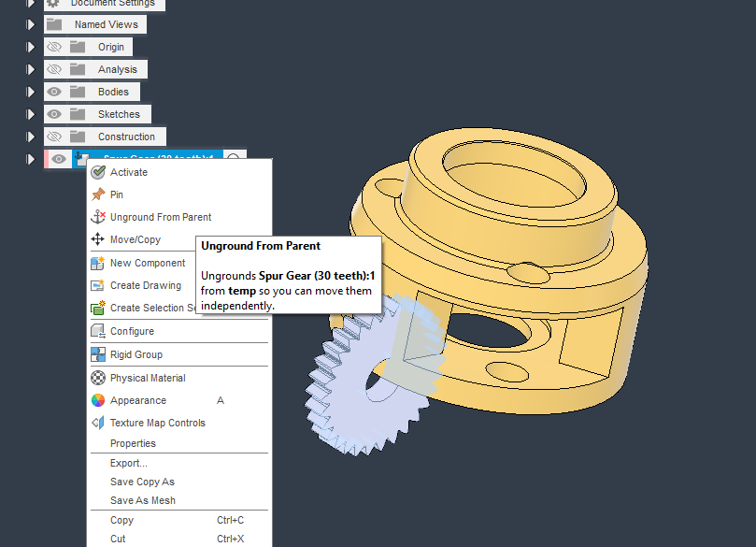The image size is (756, 547).
Task: Click the Pin pushpin icon
Action: 98,194
